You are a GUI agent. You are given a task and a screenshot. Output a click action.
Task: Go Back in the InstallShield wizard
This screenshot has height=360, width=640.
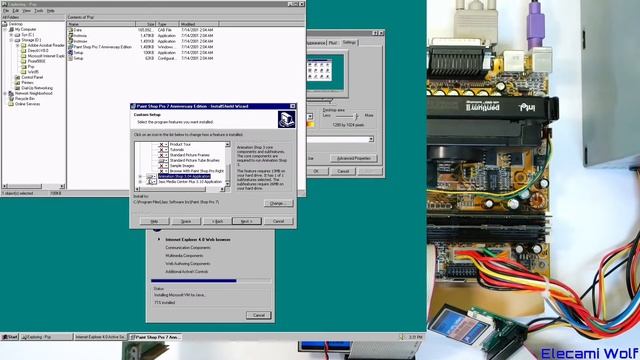point(217,221)
